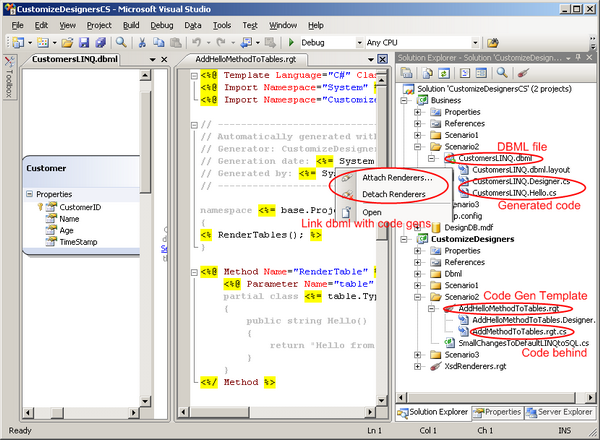Select the CustomerID property in Customer entity
The width and height of the screenshot is (600, 440).
80,207
